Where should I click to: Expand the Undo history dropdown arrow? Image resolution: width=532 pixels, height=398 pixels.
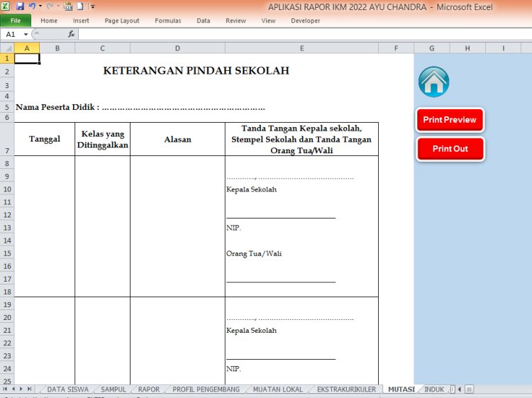pyautogui.click(x=40, y=6)
